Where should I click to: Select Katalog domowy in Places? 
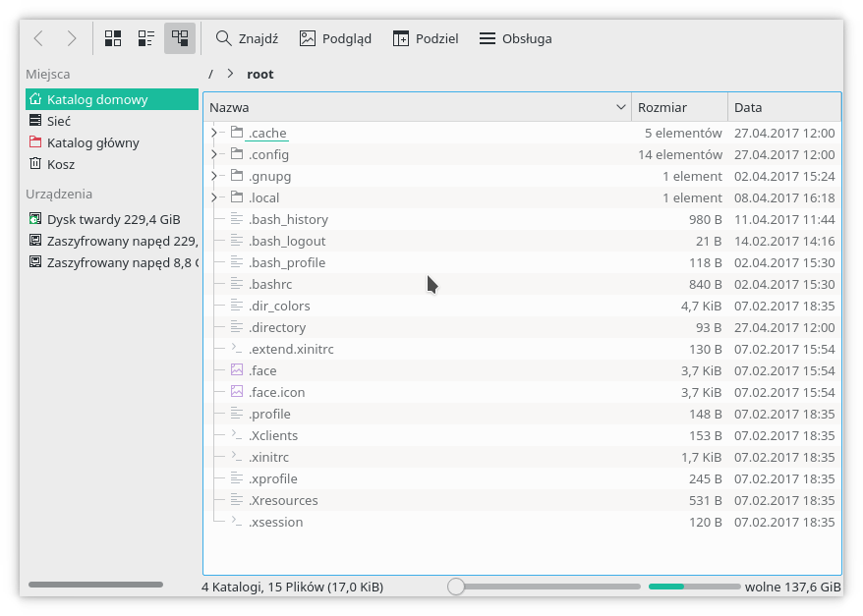tap(112, 99)
